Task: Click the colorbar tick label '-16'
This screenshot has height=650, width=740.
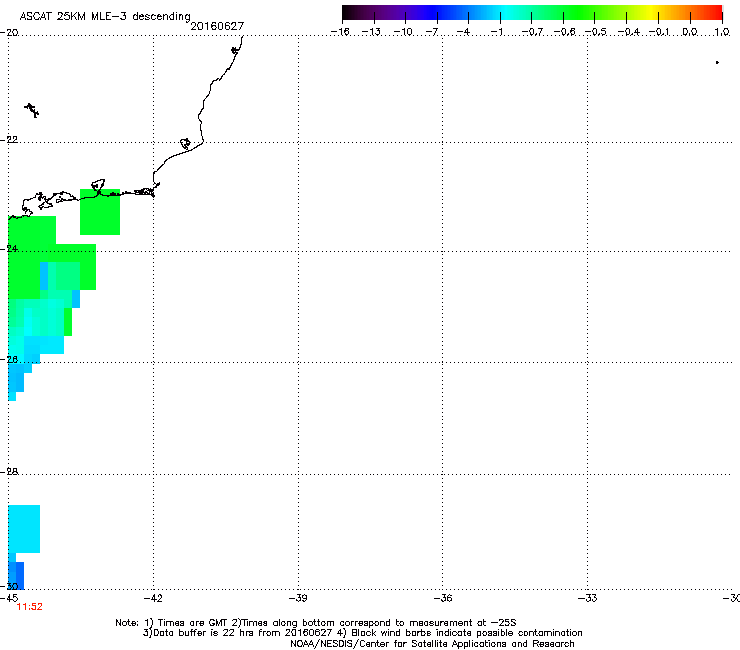Action: tap(340, 32)
